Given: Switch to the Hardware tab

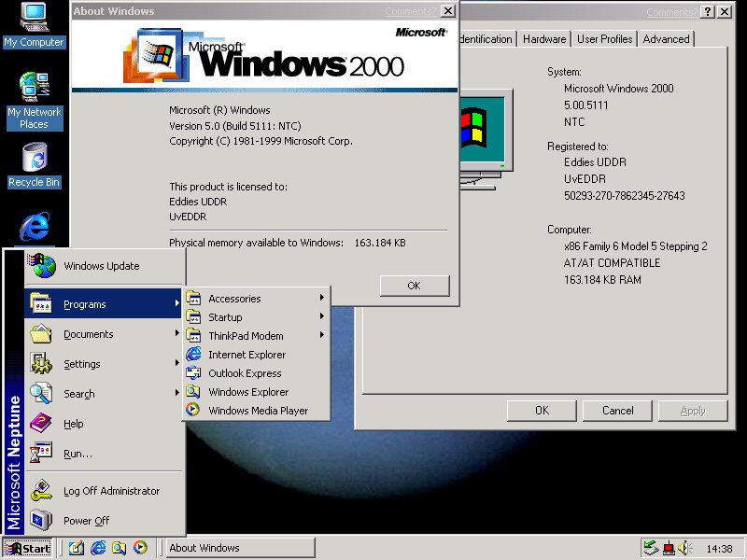Looking at the screenshot, I should 544,39.
